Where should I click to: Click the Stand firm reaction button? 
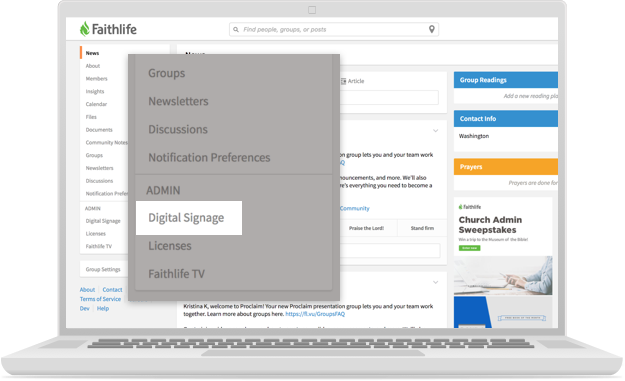[x=422, y=228]
